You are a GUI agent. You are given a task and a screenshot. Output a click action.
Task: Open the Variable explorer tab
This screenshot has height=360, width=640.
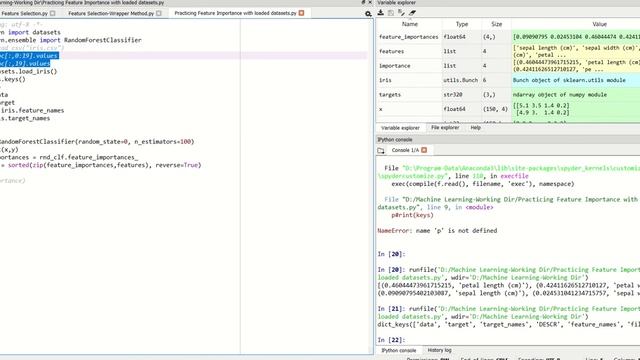[400, 128]
